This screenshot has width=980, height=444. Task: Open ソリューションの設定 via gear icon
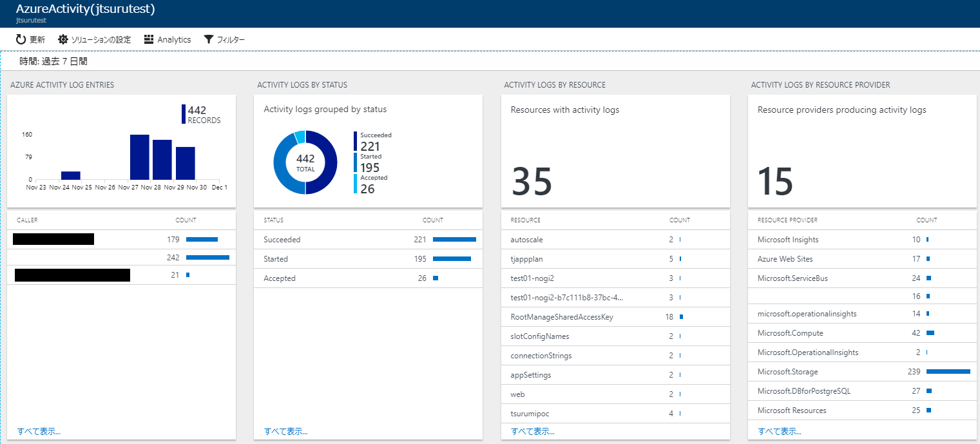click(63, 39)
